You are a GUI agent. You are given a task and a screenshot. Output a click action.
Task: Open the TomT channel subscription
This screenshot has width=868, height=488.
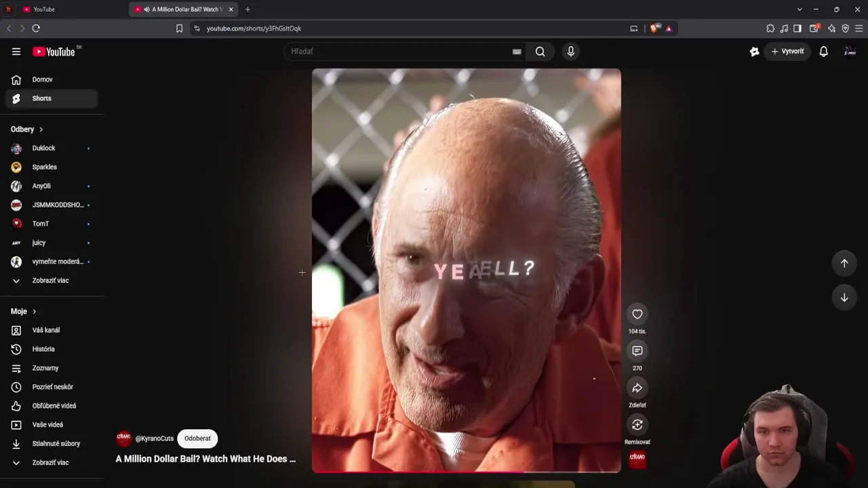52,224
